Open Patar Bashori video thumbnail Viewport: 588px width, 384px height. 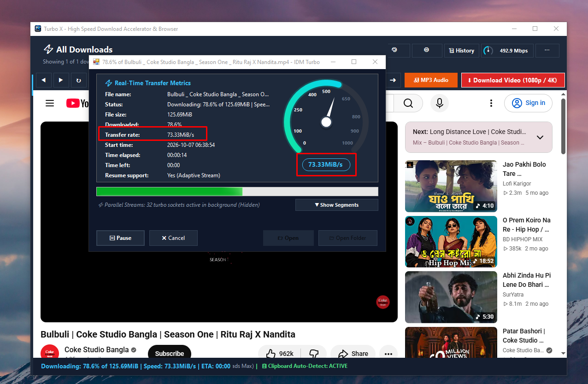(x=451, y=342)
